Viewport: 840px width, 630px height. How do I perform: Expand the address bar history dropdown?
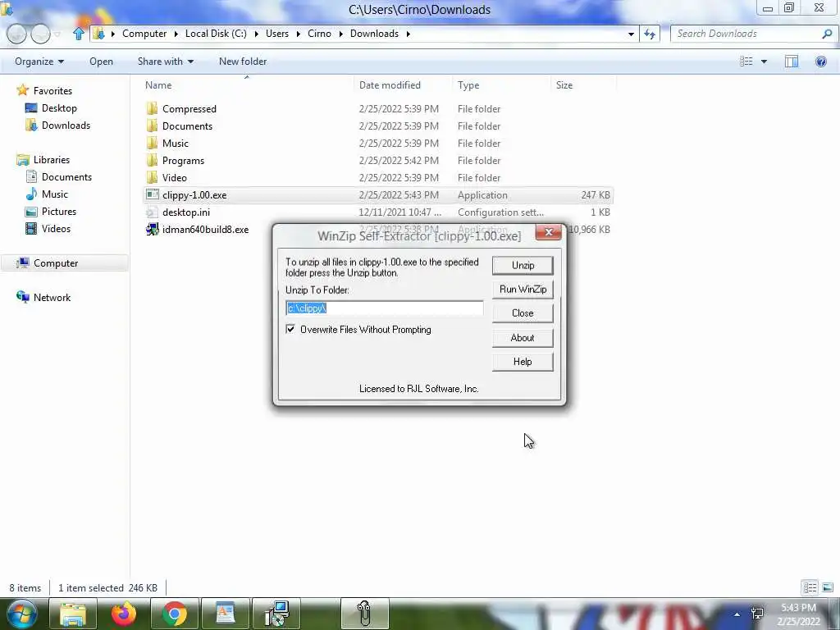tap(631, 34)
